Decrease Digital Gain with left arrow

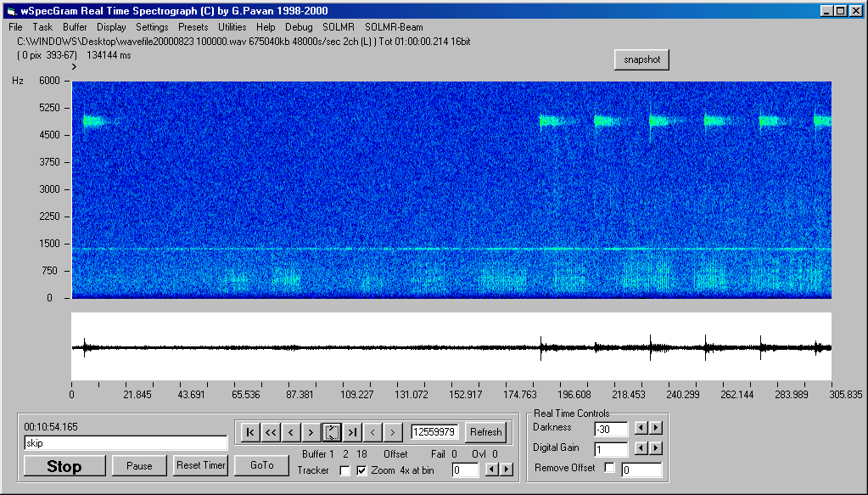tap(641, 448)
